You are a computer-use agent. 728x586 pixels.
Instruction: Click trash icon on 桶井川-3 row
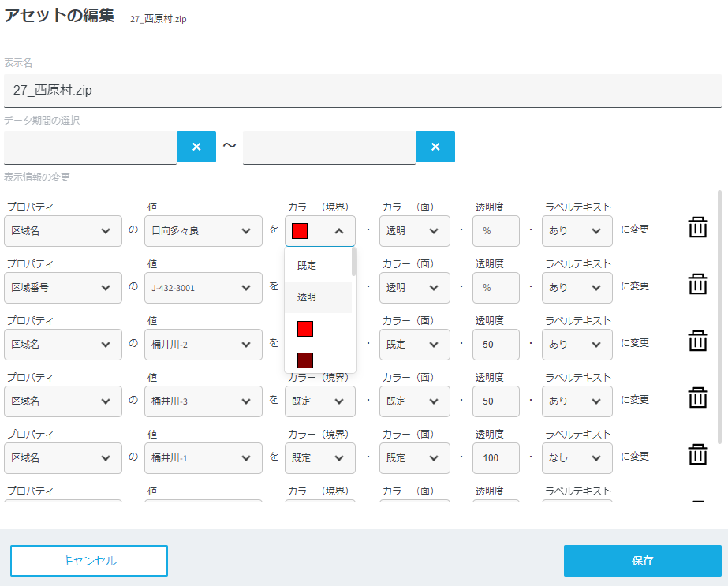[697, 399]
